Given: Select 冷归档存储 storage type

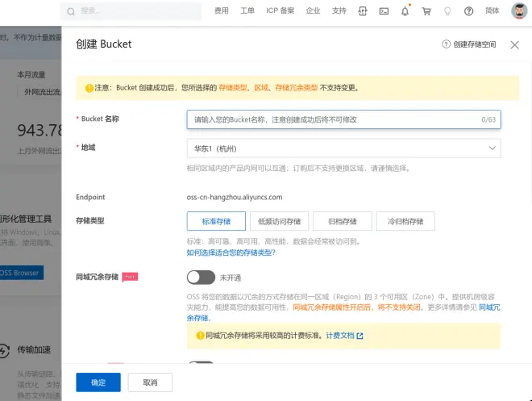Looking at the screenshot, I should click(405, 221).
